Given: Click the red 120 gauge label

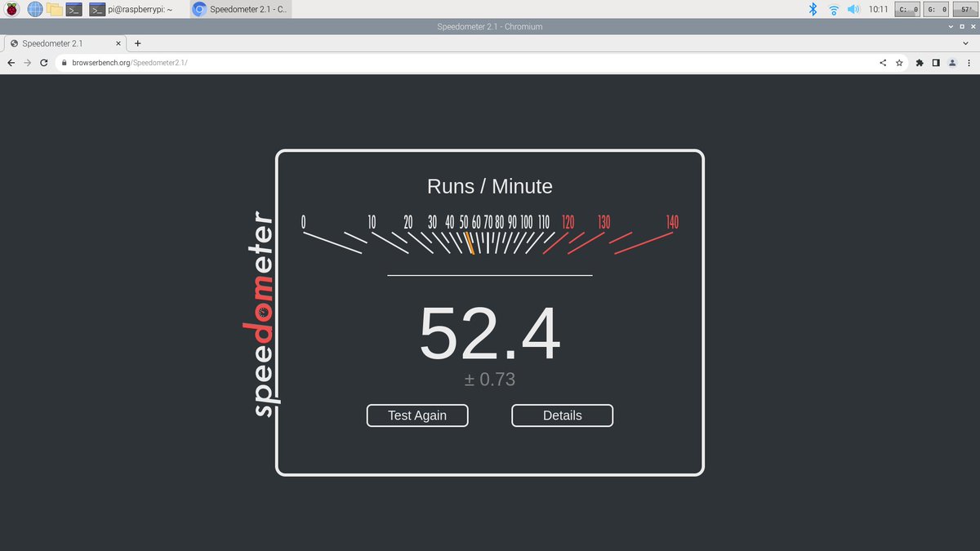Looking at the screenshot, I should [568, 222].
